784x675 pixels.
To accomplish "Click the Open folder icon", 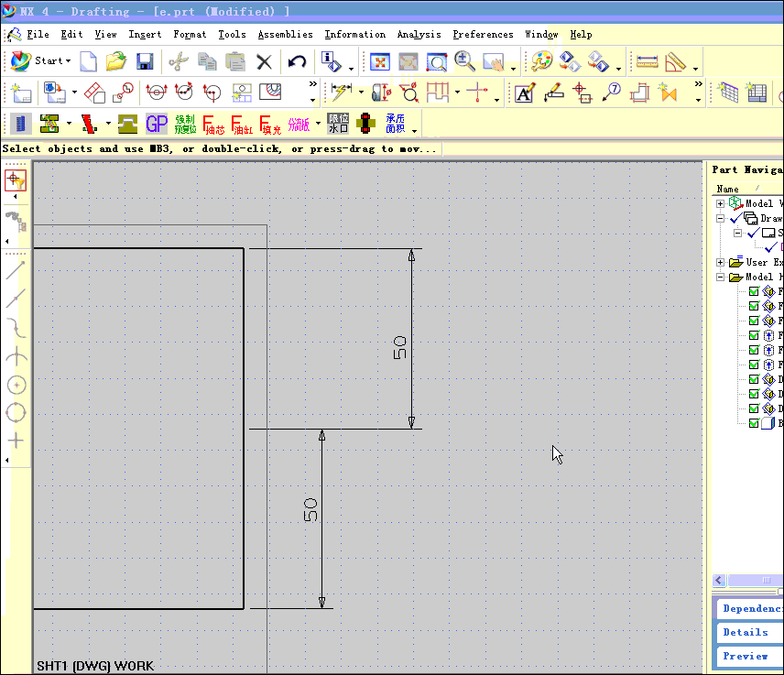I will tap(116, 61).
